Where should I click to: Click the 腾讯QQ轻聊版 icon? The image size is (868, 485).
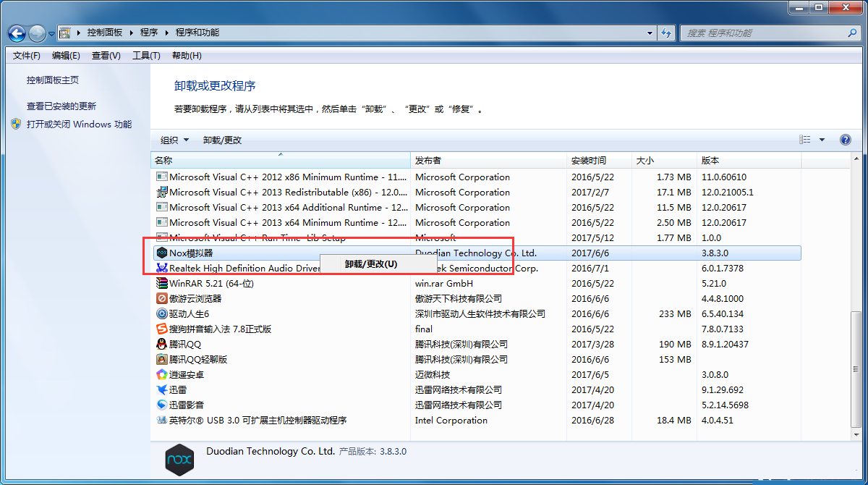[162, 359]
